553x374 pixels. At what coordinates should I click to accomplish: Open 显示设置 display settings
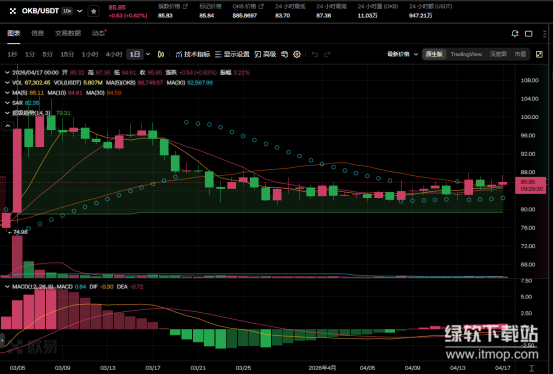point(232,54)
